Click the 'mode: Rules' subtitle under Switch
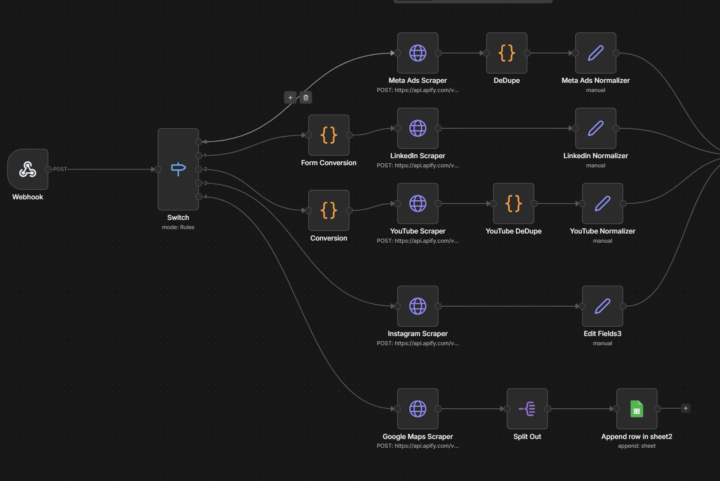This screenshot has width=720, height=481. 178,227
